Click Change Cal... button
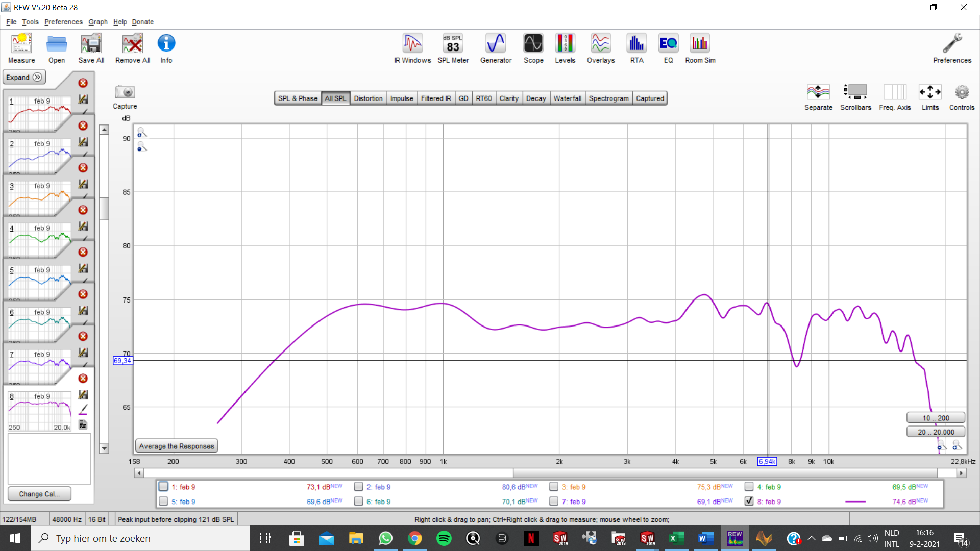This screenshot has width=980, height=551. point(39,494)
